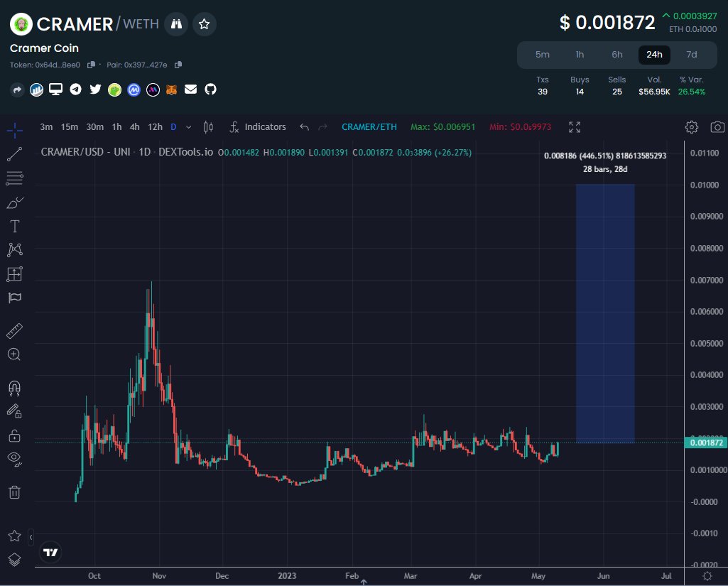
Task: Click the share arrow icon
Action: coord(17,89)
